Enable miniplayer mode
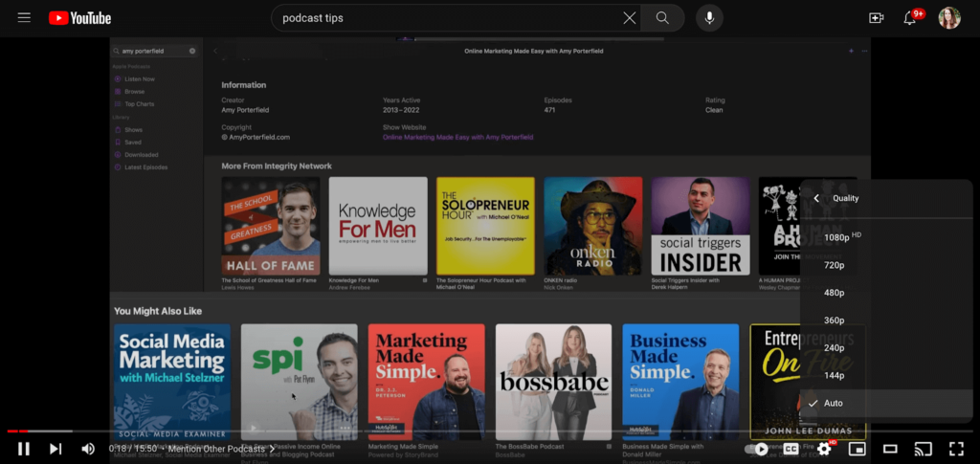Viewport: 980px width, 464px height. click(x=857, y=449)
